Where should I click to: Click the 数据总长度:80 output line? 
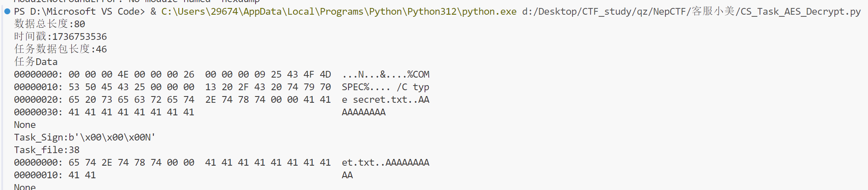click(x=50, y=24)
